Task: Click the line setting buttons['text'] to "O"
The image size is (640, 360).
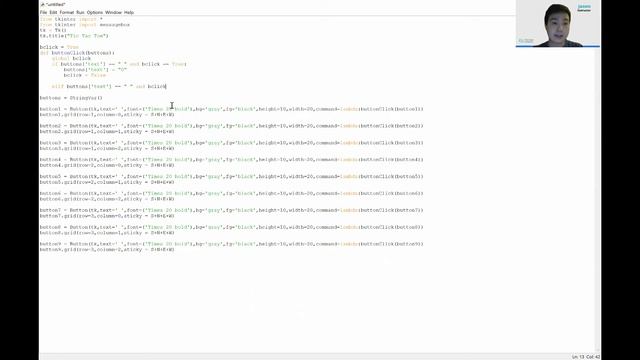Action: [x=95, y=70]
